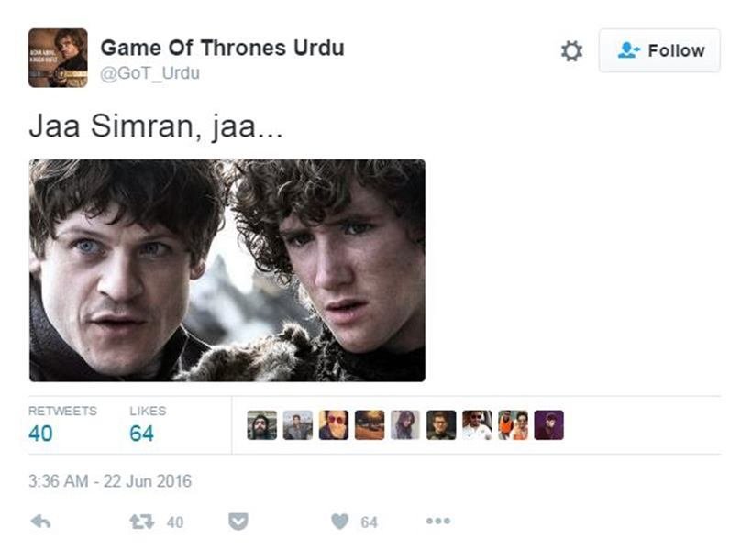Follow the Game Of Thrones Urdu account
This screenshot has height=560, width=752.
[659, 50]
